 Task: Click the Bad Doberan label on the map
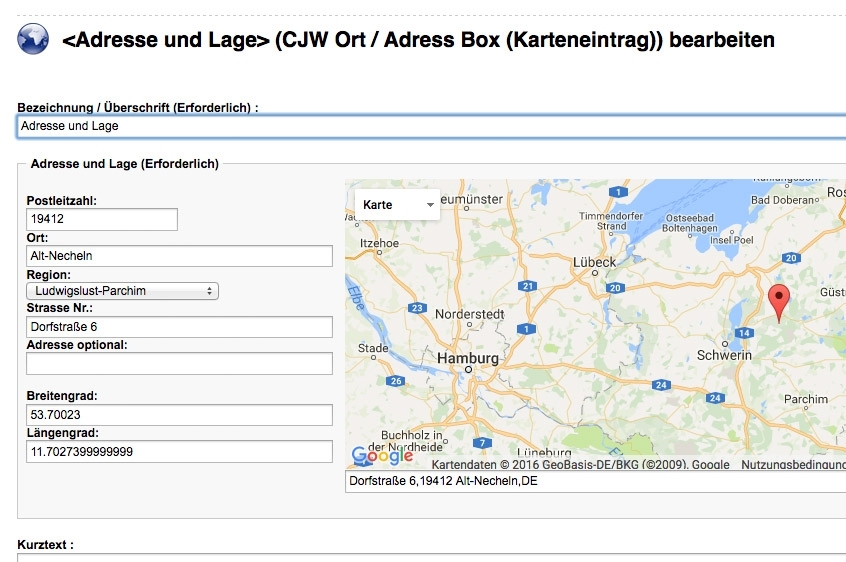point(782,200)
